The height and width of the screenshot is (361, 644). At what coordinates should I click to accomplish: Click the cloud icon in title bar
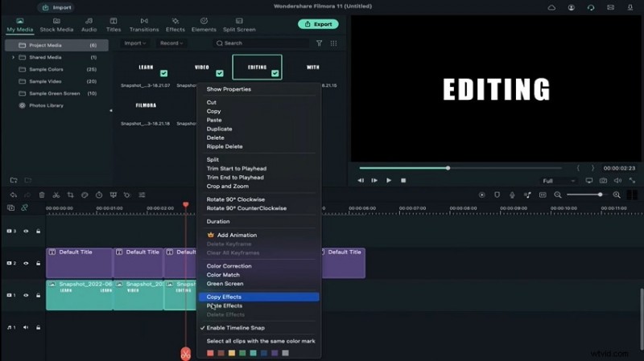pos(551,7)
